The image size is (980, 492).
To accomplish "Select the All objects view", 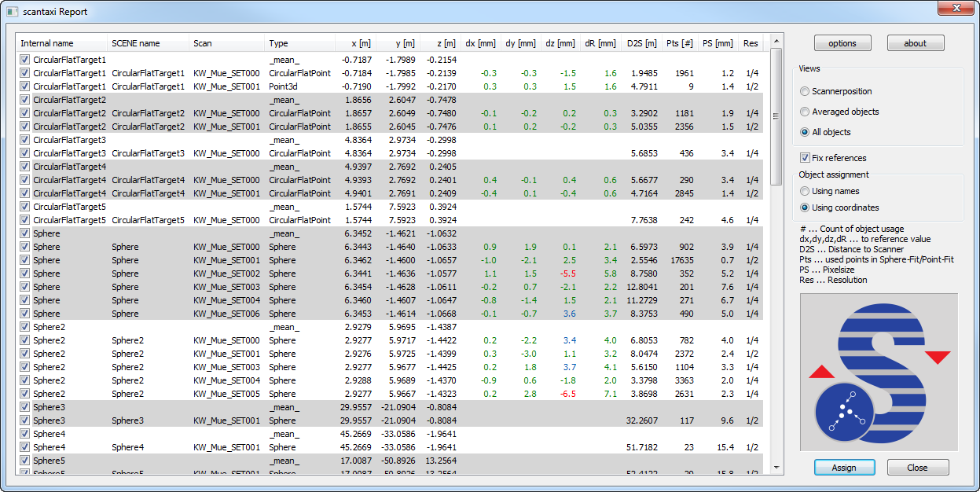I will 825,132.
